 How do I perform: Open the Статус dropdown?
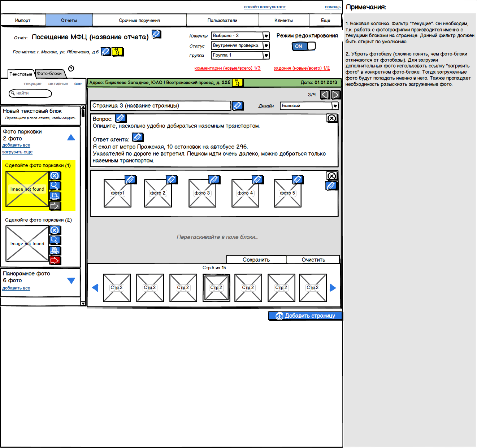coord(266,45)
